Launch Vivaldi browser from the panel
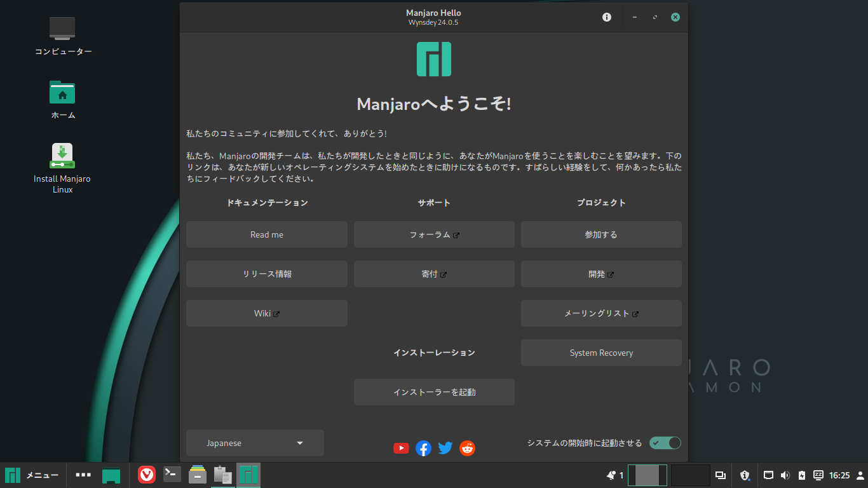The width and height of the screenshot is (868, 488). click(x=147, y=475)
